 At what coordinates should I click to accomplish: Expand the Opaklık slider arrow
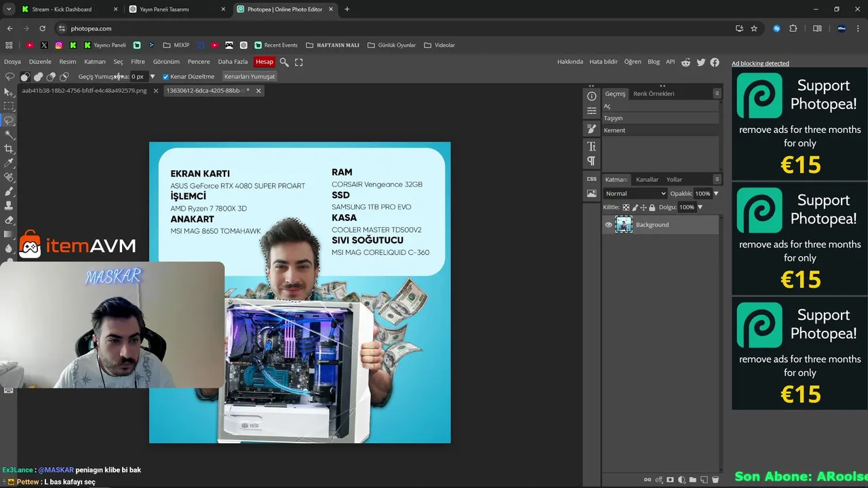coord(715,193)
